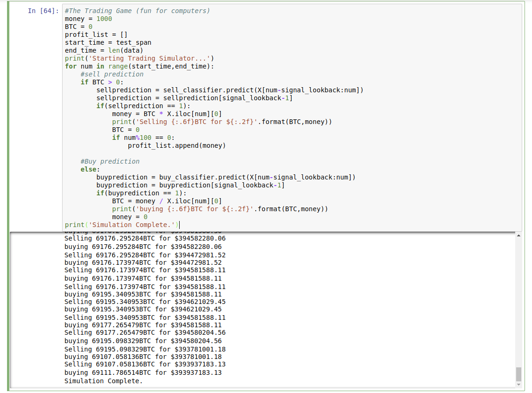Screen dimensions: 532x393
Task: Click the 'if num%100 == 0:' line
Action: [x=143, y=138]
